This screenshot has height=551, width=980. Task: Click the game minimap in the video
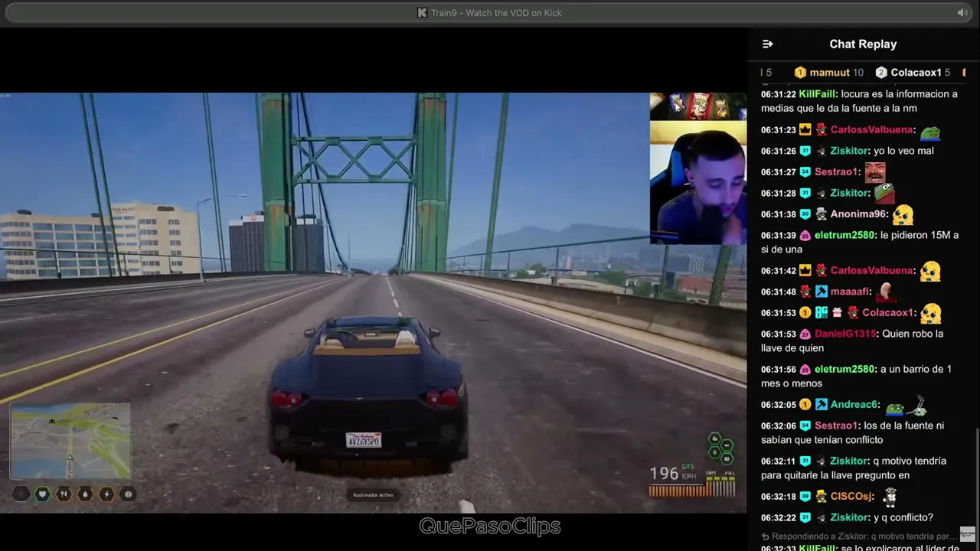tap(70, 441)
